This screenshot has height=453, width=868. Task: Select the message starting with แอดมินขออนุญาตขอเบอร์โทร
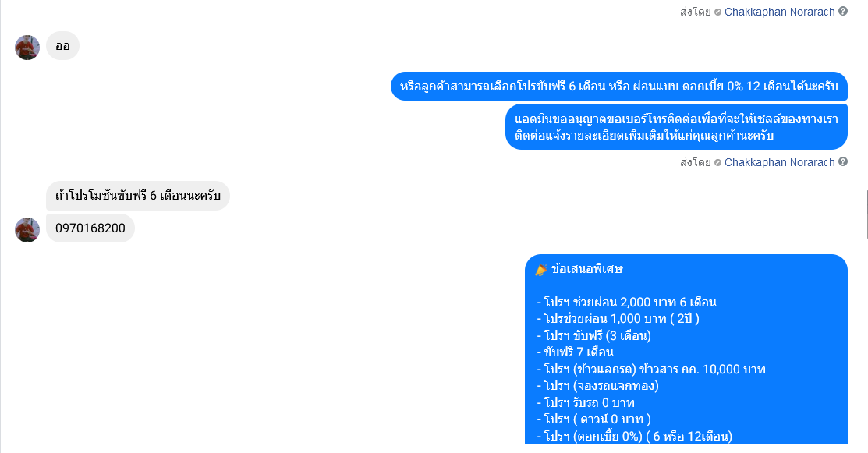coord(676,126)
